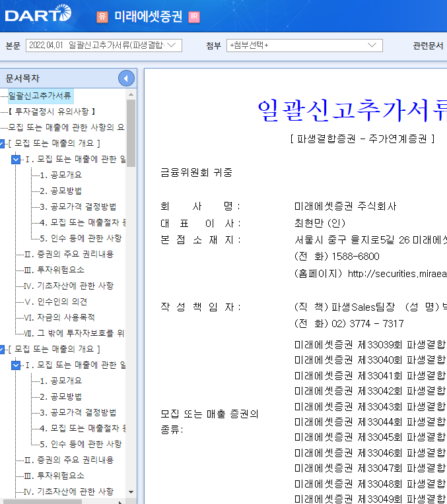Click the pink IR badge icon
The height and width of the screenshot is (504, 447).
click(x=194, y=16)
